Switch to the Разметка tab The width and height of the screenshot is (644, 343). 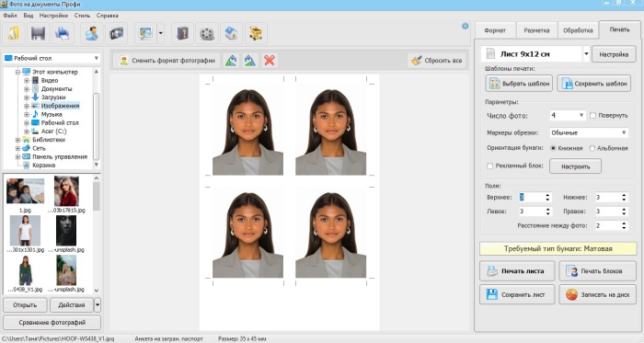(x=536, y=30)
